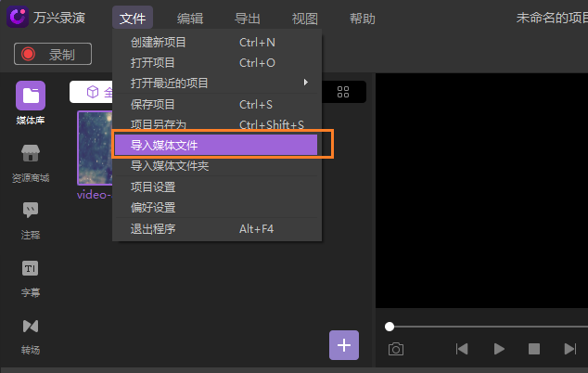
Task: Click the all-media filter tab with cube icon
Action: pos(91,92)
